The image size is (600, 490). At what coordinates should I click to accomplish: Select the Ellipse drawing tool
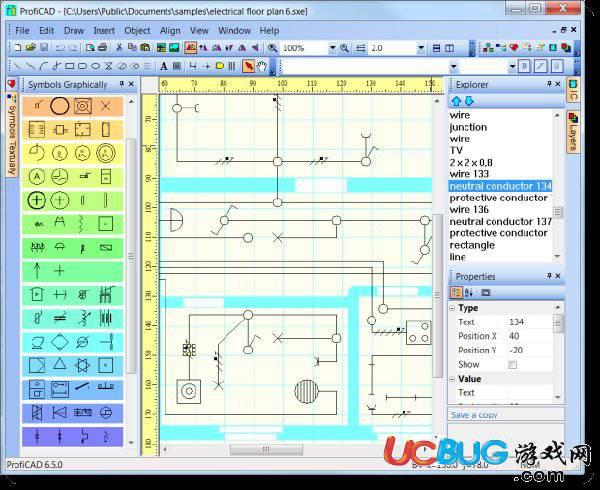(96, 67)
